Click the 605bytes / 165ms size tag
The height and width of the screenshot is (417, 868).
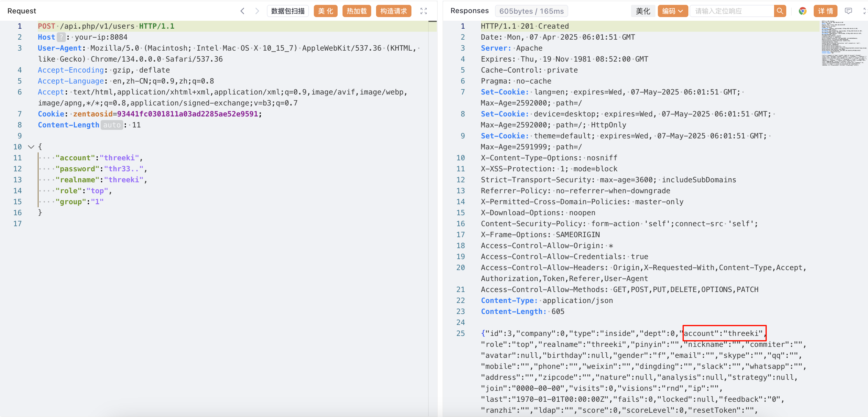coord(531,11)
